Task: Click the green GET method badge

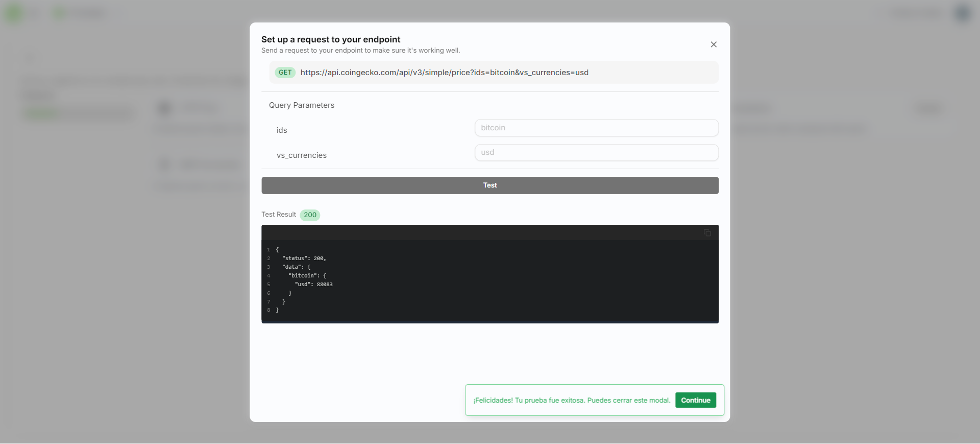Action: [285, 73]
